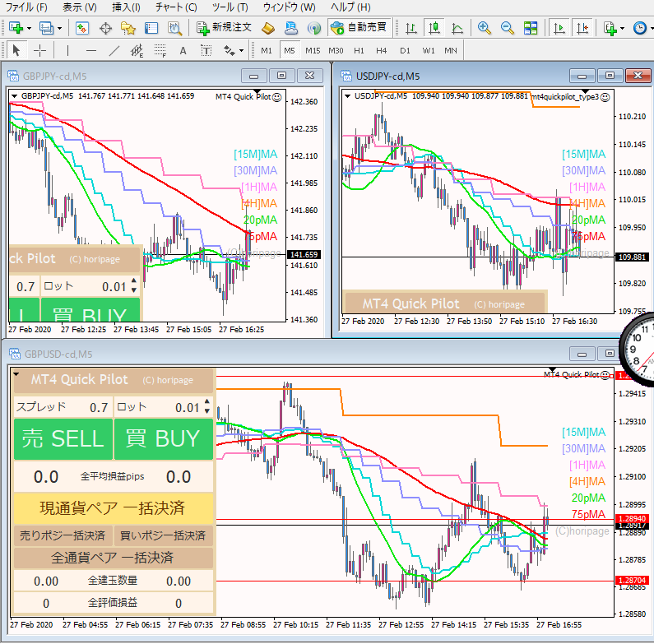Select the horizontal line tool

(90, 51)
